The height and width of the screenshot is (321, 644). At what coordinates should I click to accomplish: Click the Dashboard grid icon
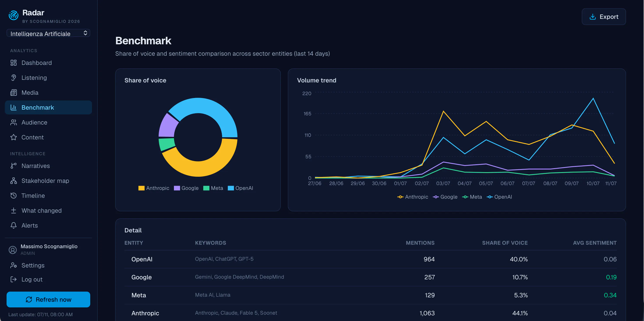click(14, 63)
